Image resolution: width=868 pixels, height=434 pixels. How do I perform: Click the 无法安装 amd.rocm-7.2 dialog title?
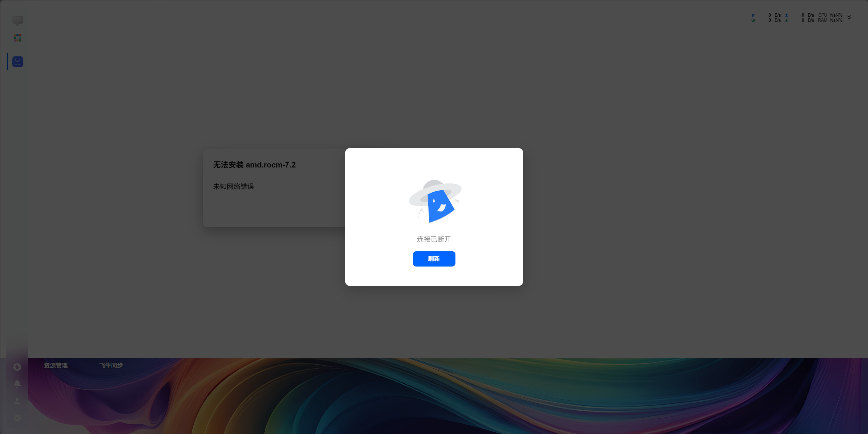pos(254,165)
